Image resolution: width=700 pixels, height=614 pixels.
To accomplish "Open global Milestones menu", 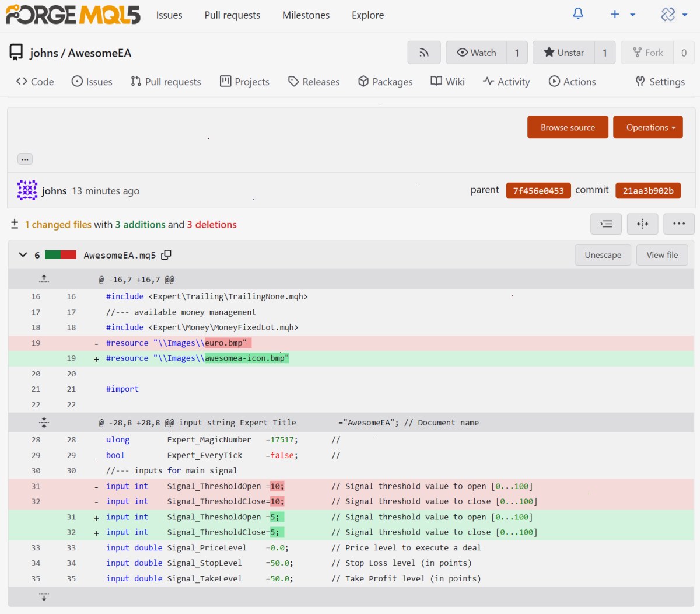I will point(306,15).
